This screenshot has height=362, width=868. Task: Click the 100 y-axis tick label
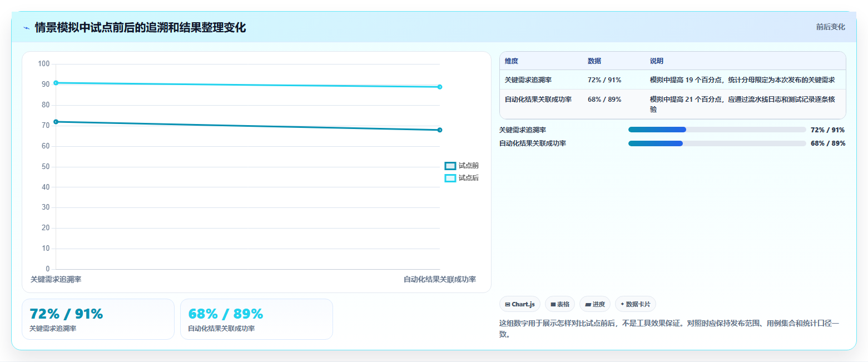point(44,64)
